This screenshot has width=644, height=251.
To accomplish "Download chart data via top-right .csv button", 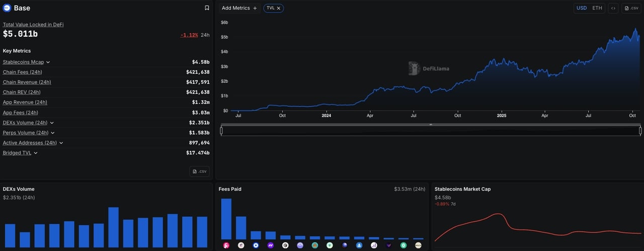I will [x=631, y=8].
